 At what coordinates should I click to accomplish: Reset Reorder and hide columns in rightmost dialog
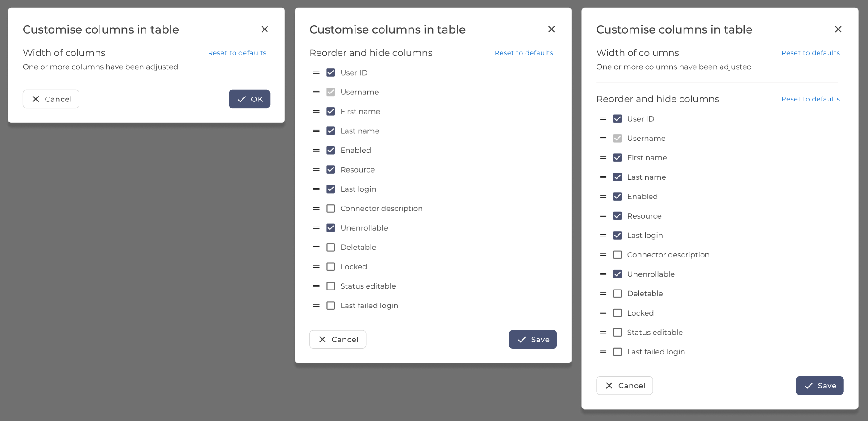[x=810, y=99]
